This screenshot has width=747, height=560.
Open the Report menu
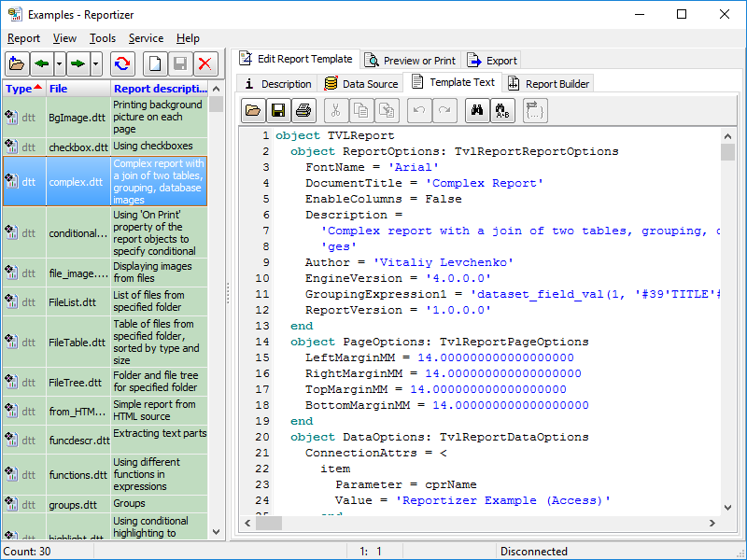pos(23,38)
